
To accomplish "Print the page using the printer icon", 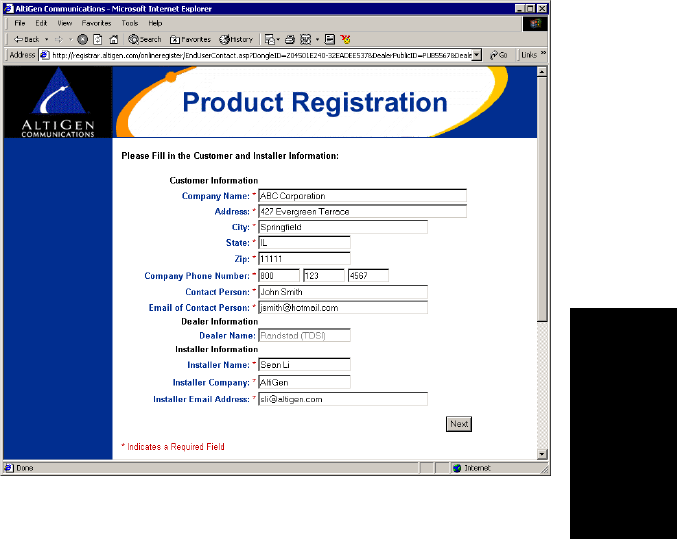I will (289, 39).
